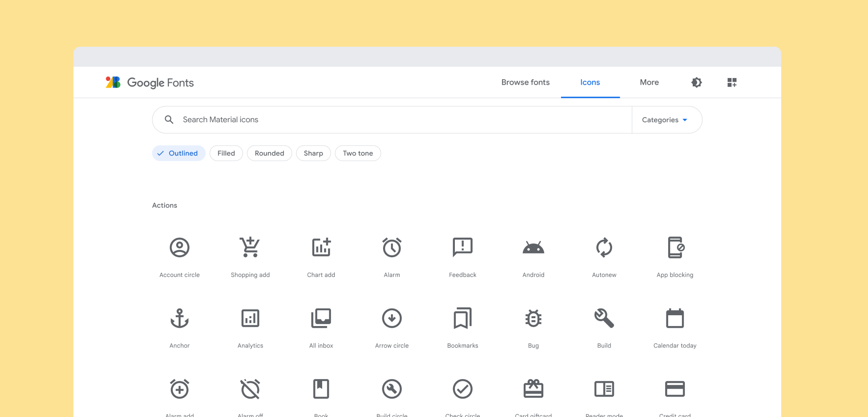Click the Shopping add icon
Screen dimensions: 868x417
point(250,247)
